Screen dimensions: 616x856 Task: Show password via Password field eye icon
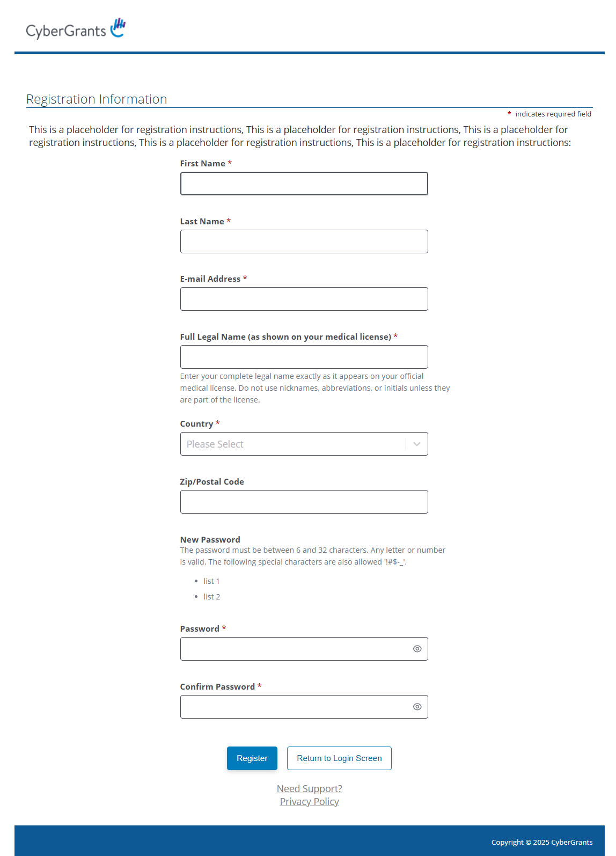[x=417, y=649]
